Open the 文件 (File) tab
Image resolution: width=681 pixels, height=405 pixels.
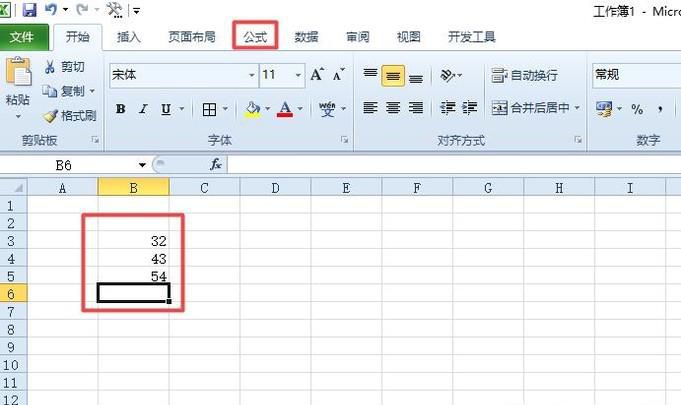tap(22, 37)
